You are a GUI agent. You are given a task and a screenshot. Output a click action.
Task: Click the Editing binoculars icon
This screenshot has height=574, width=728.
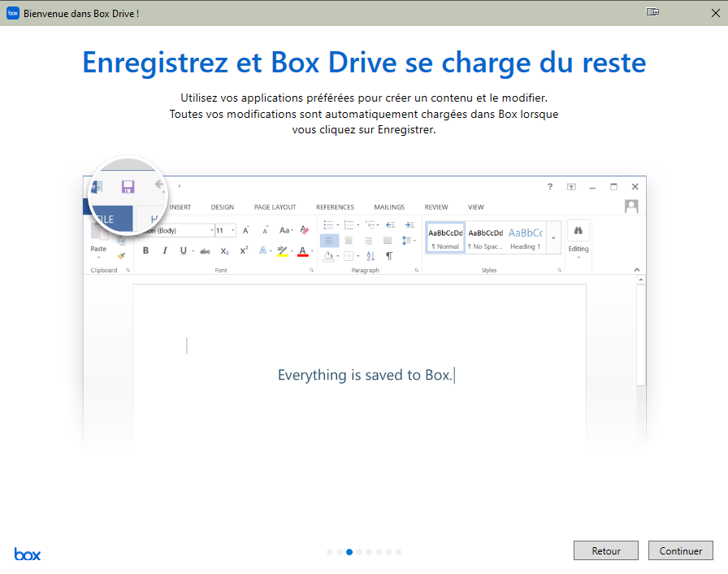[578, 230]
